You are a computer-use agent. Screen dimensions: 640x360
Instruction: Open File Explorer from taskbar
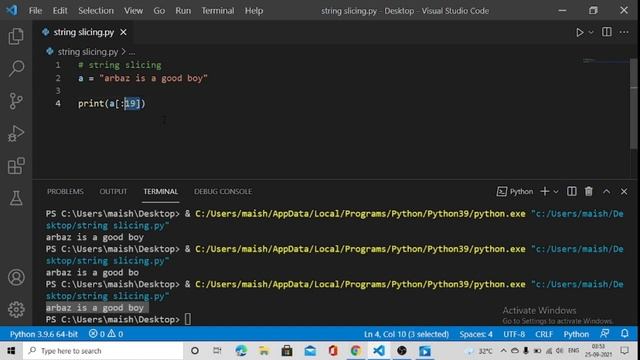[264, 351]
